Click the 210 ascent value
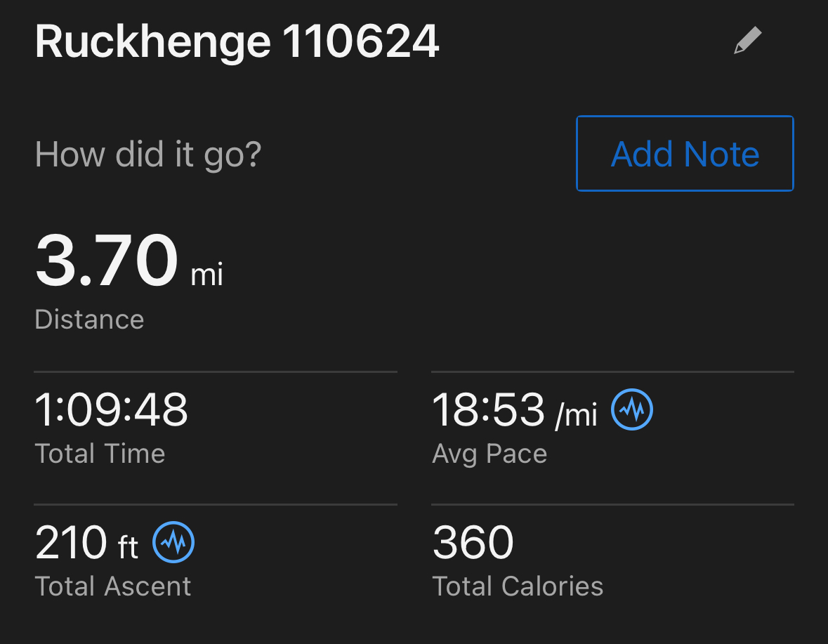This screenshot has height=644, width=828. tap(71, 543)
